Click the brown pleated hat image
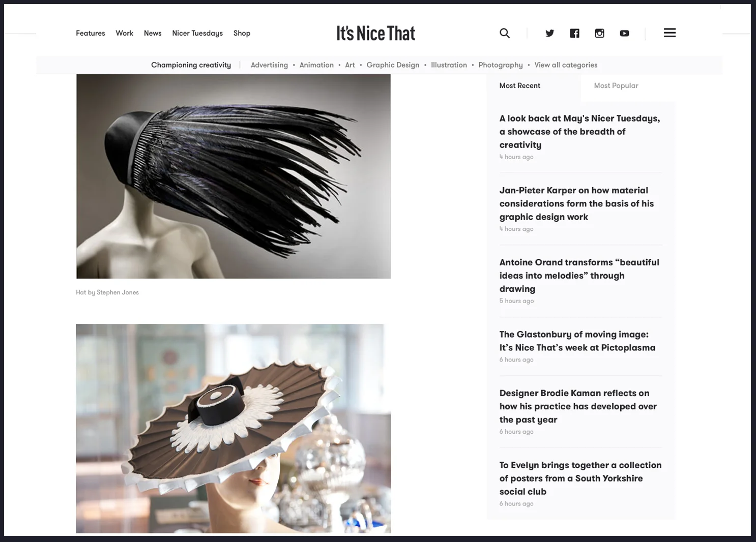The image size is (756, 542). 234,429
